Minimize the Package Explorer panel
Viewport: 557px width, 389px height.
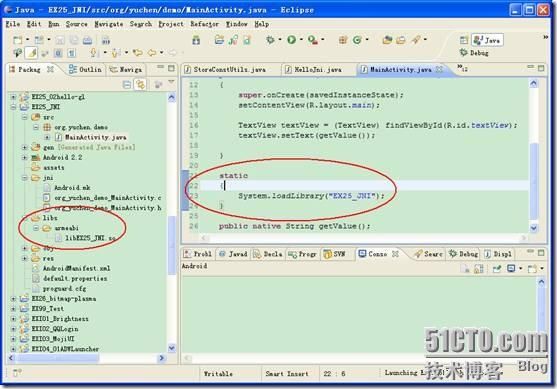point(161,67)
